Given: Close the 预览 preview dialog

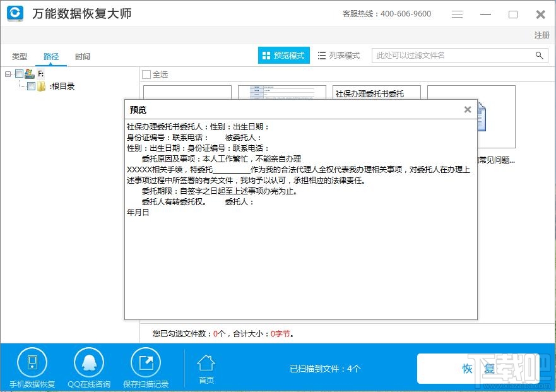Looking at the screenshot, I should [468, 109].
